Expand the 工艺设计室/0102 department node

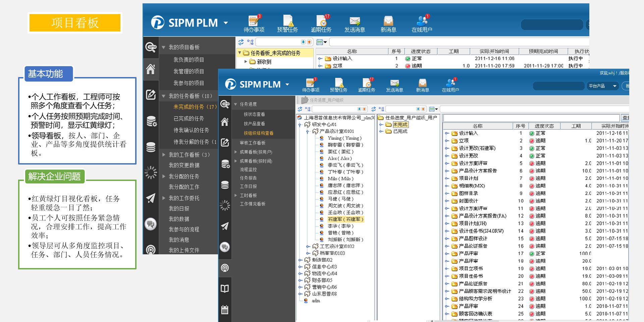pyautogui.click(x=307, y=247)
